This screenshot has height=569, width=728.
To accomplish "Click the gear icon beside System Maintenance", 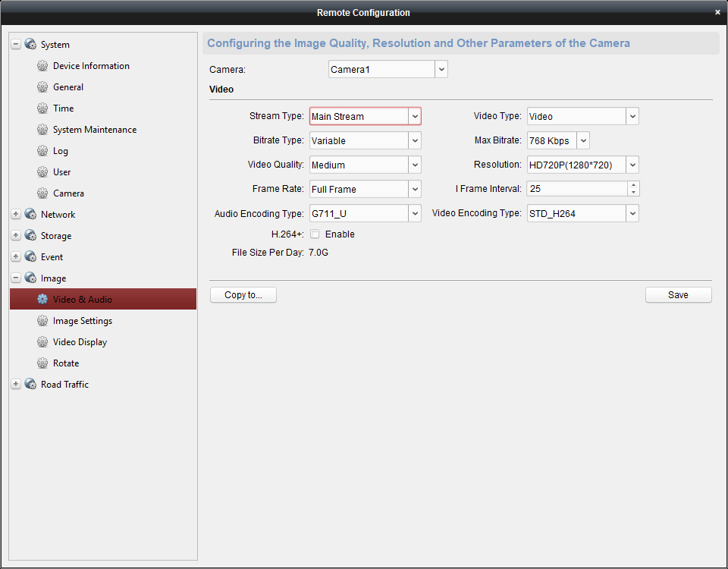I will (x=42, y=130).
